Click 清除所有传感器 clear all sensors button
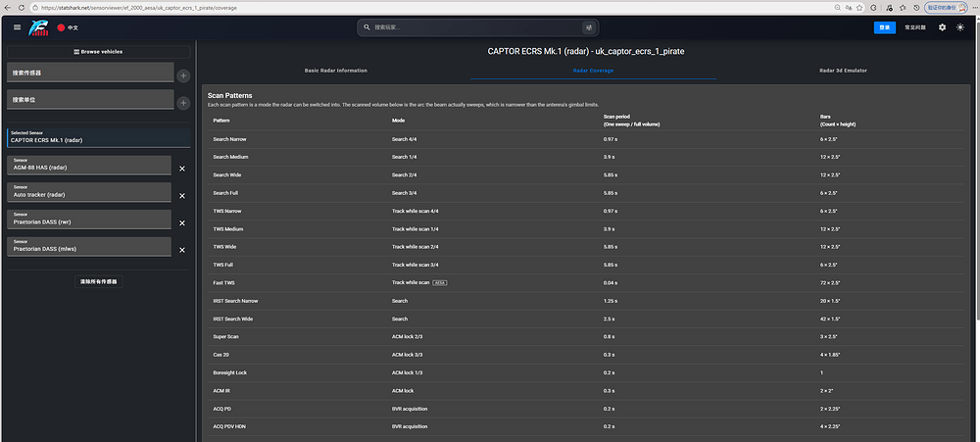The height and width of the screenshot is (442, 980). (x=99, y=282)
